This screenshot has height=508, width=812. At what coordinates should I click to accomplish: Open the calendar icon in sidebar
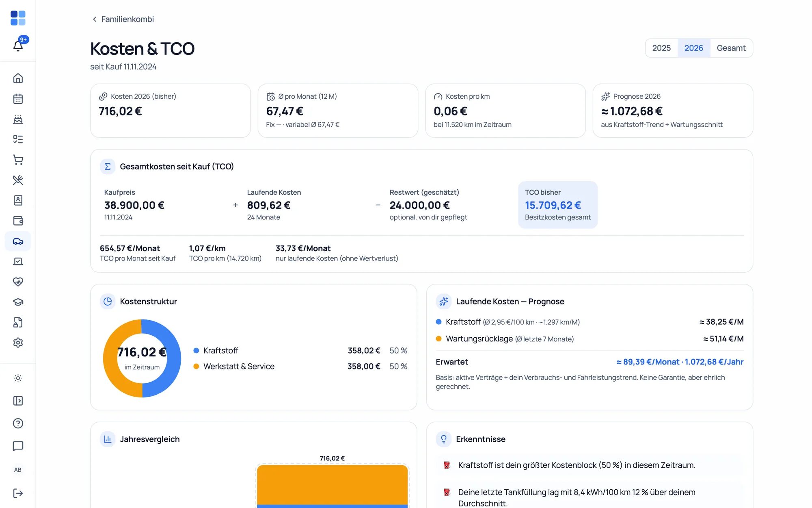click(x=18, y=99)
